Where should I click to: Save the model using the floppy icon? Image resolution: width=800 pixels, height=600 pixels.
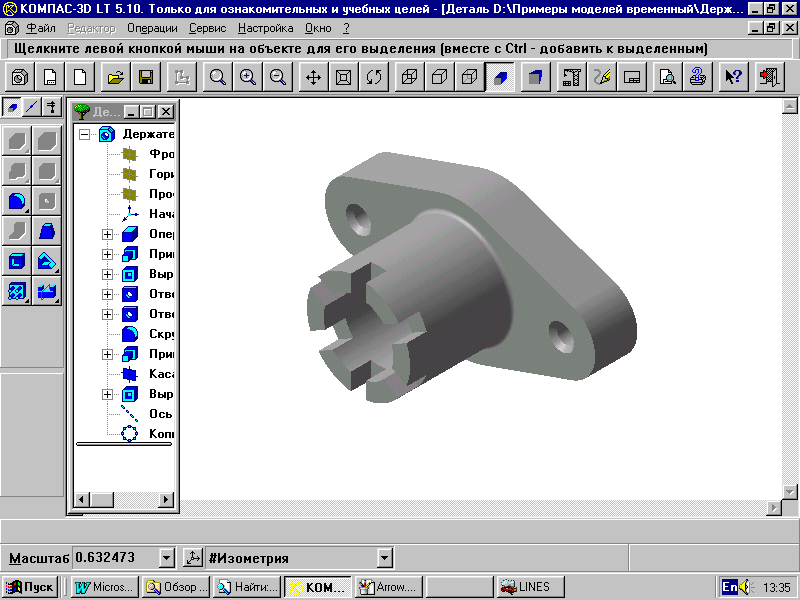[x=146, y=77]
